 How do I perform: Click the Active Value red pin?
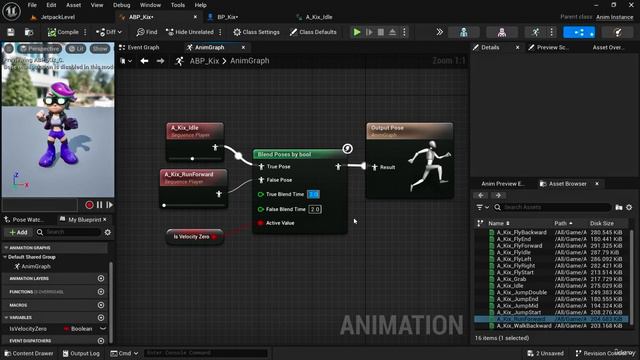[x=260, y=223]
